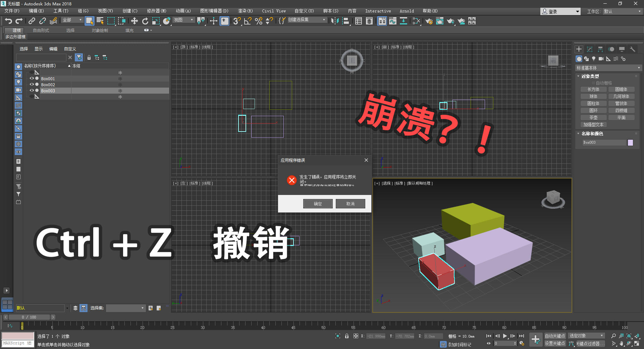Switch to the 自由形式 ribbon tab

(x=40, y=30)
